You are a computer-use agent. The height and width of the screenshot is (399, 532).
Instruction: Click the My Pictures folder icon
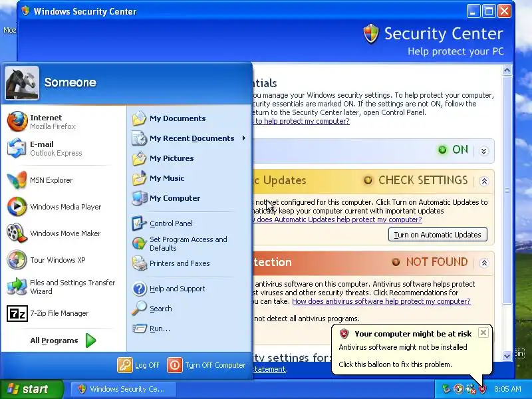click(139, 158)
